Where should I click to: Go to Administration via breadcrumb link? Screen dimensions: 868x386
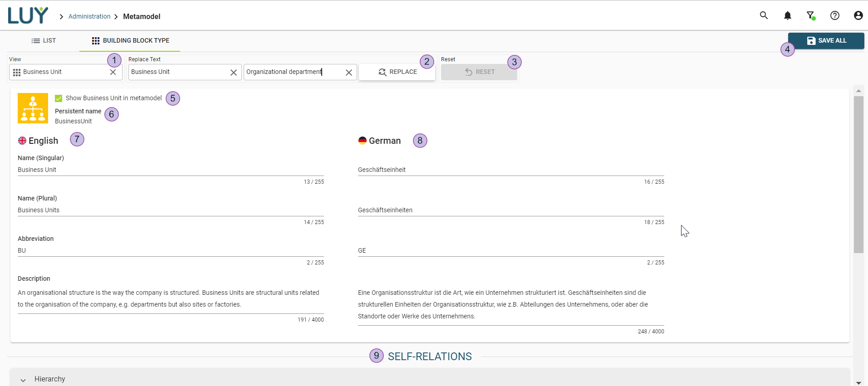[x=89, y=16]
